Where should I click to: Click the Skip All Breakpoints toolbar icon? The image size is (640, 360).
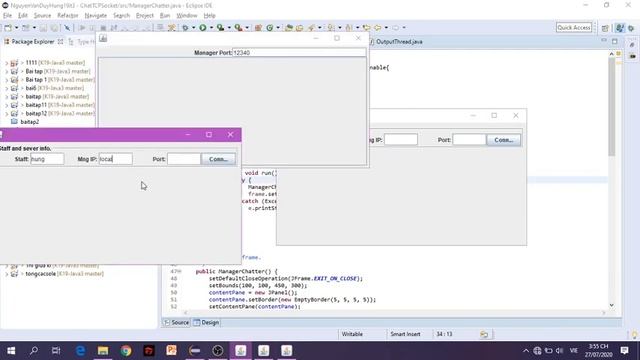point(67,28)
